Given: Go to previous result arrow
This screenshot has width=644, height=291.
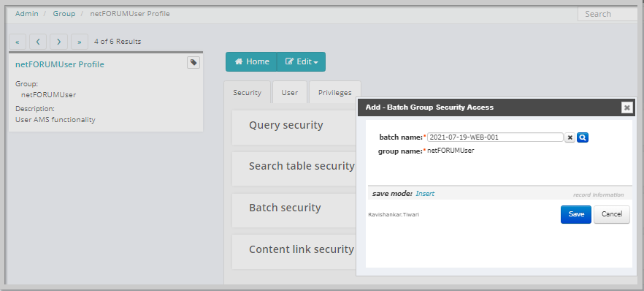Looking at the screenshot, I should coord(38,42).
